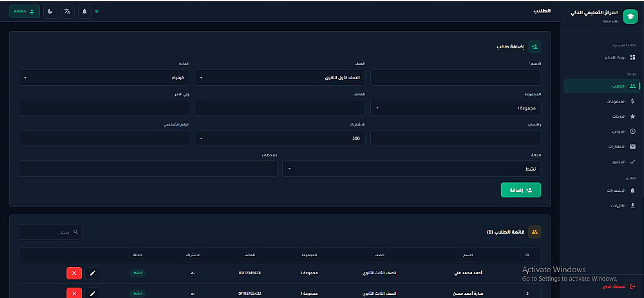Click the Admin user profile button
This screenshot has width=644, height=298.
[24, 12]
